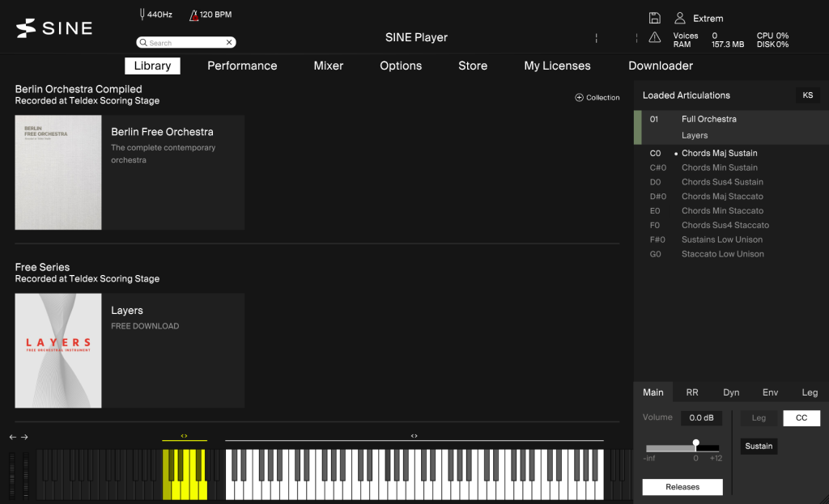Open the Store tab

(x=473, y=66)
